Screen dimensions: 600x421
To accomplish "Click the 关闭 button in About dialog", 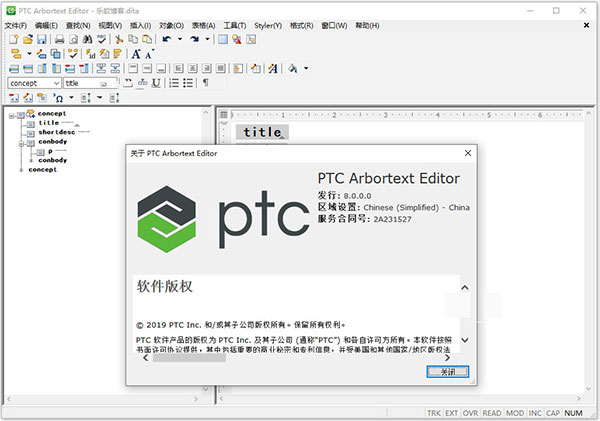I will point(446,371).
